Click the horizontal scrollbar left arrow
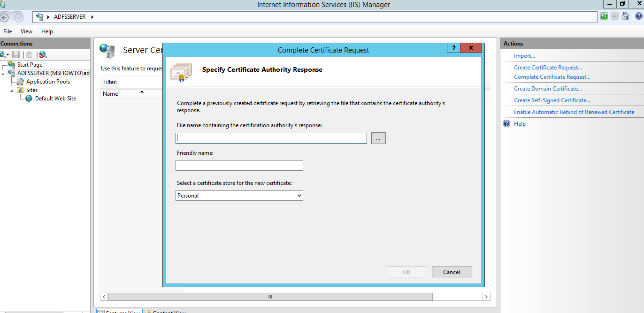This screenshot has width=644, height=313. (104, 297)
